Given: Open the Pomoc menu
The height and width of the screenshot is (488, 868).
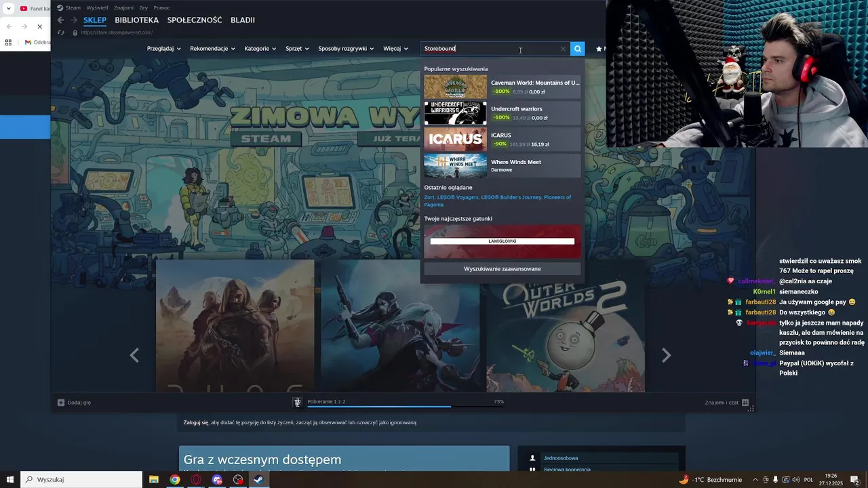Looking at the screenshot, I should pyautogui.click(x=161, y=7).
